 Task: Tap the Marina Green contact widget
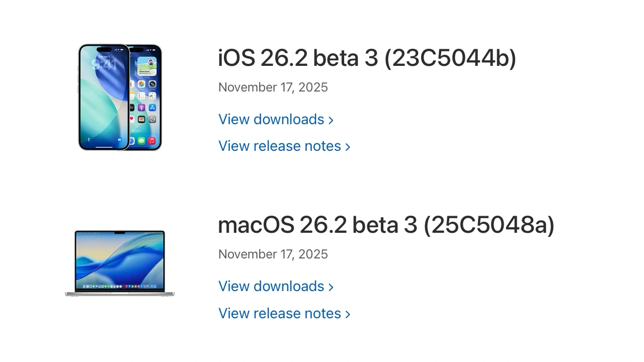[x=147, y=67]
